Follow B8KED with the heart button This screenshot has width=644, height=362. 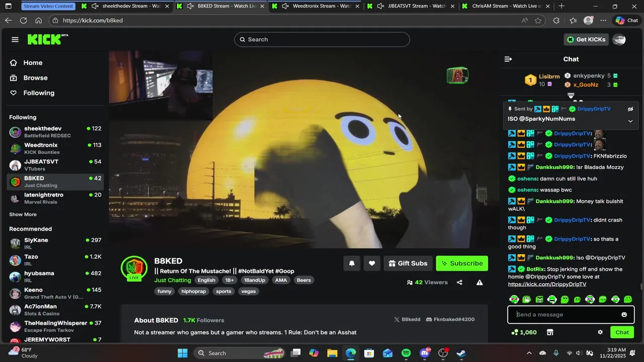(x=372, y=263)
